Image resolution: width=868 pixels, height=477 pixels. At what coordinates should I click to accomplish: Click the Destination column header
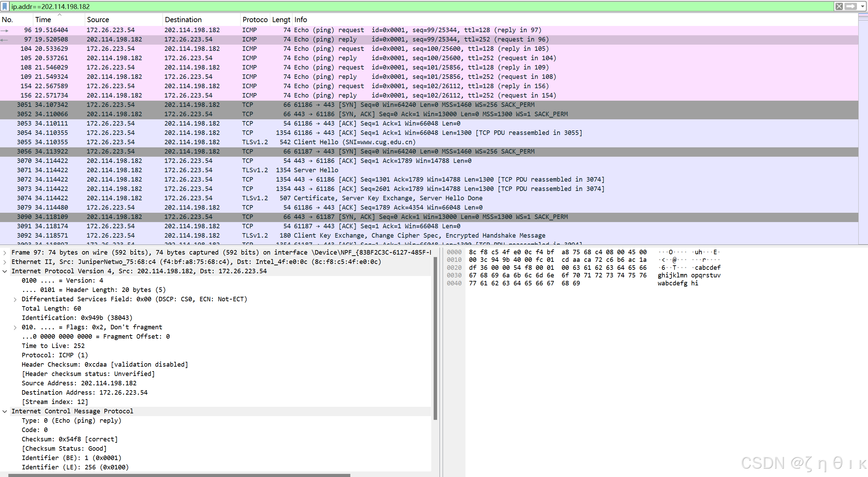tap(183, 20)
